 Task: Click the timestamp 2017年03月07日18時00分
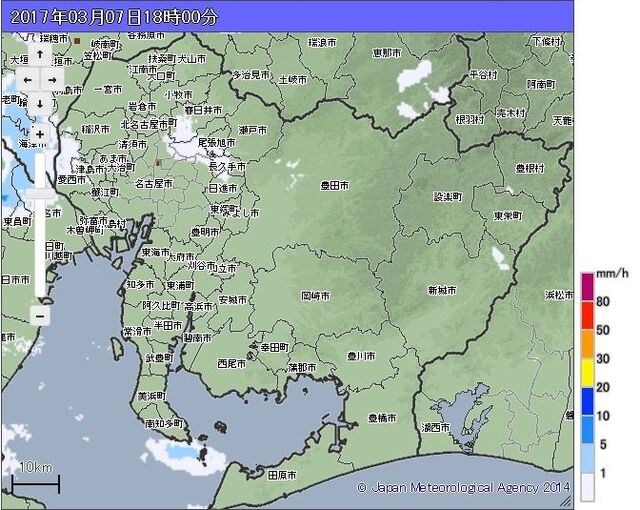(113, 17)
